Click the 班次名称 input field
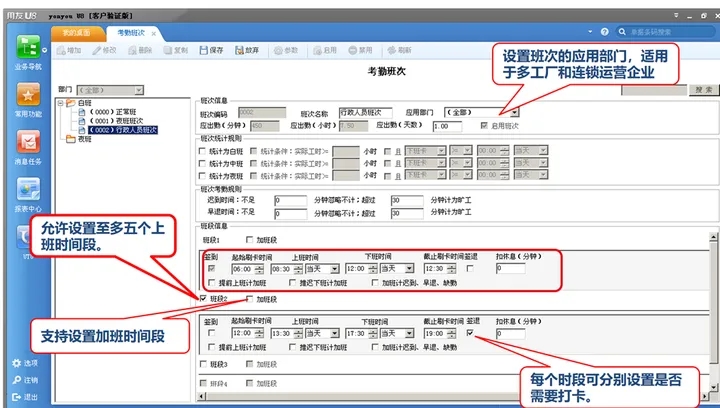 click(x=366, y=112)
